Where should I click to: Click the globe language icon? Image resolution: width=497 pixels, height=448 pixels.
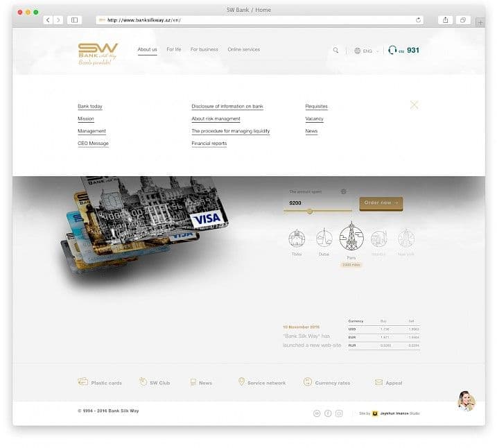click(x=357, y=51)
